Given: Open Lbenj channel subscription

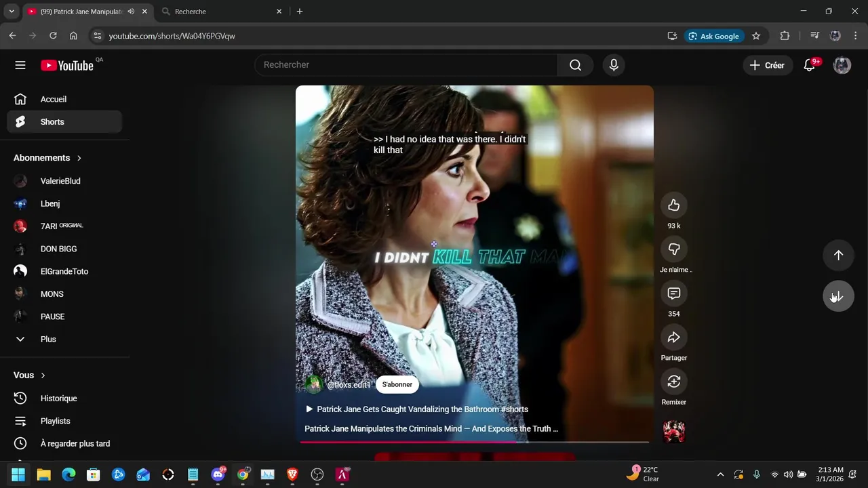Looking at the screenshot, I should pyautogui.click(x=64, y=203).
